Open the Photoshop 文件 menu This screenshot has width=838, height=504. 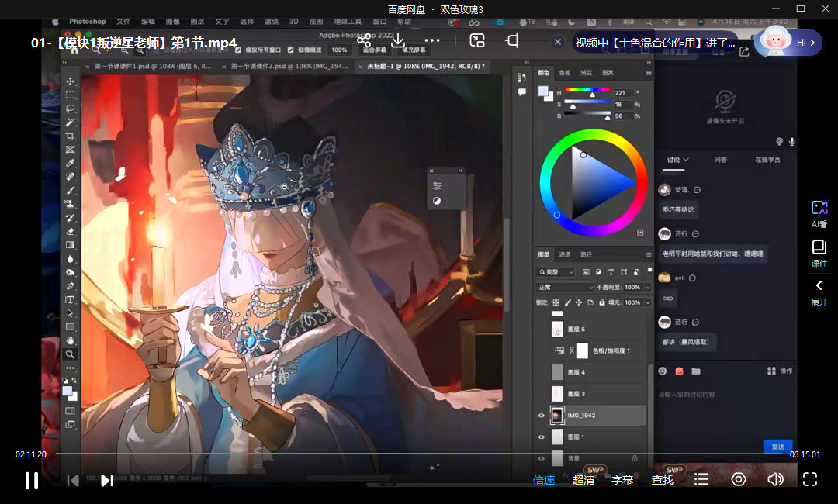click(x=123, y=22)
